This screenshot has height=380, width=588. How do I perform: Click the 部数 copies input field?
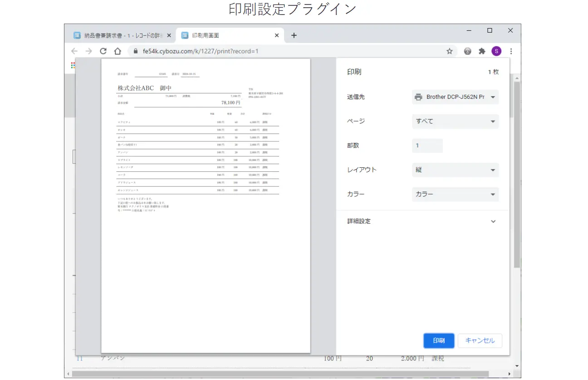coord(427,146)
